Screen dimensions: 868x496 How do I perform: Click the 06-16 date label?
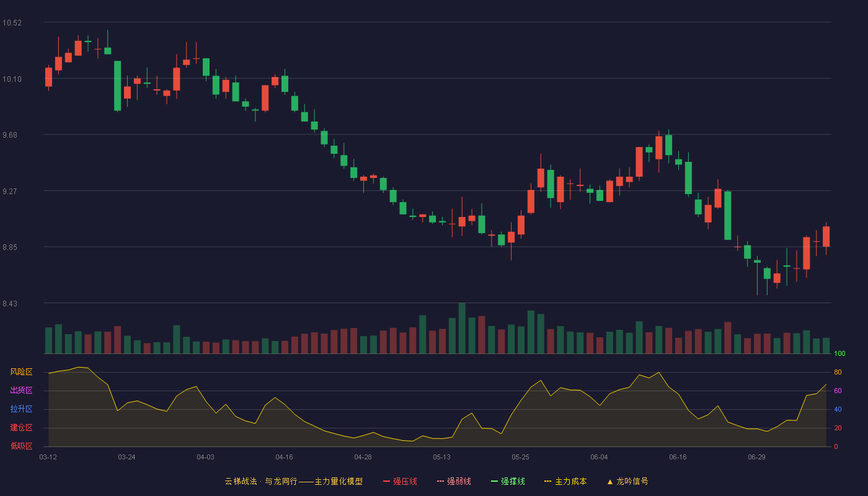point(678,457)
